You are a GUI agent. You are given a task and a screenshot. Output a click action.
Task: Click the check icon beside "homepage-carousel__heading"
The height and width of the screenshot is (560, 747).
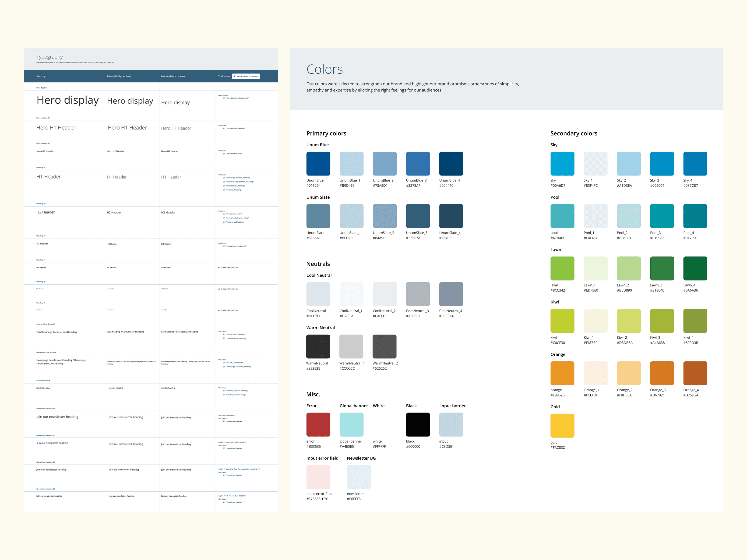pos(224,367)
